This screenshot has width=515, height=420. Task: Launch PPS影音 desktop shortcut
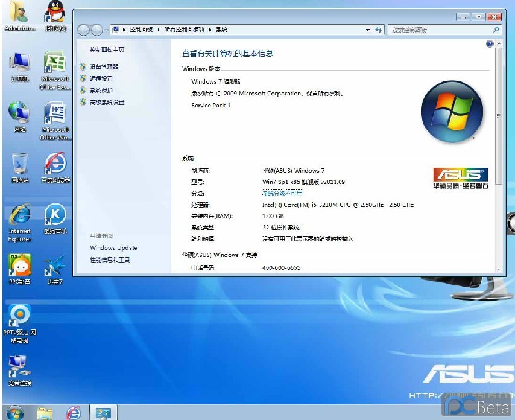[x=20, y=269]
